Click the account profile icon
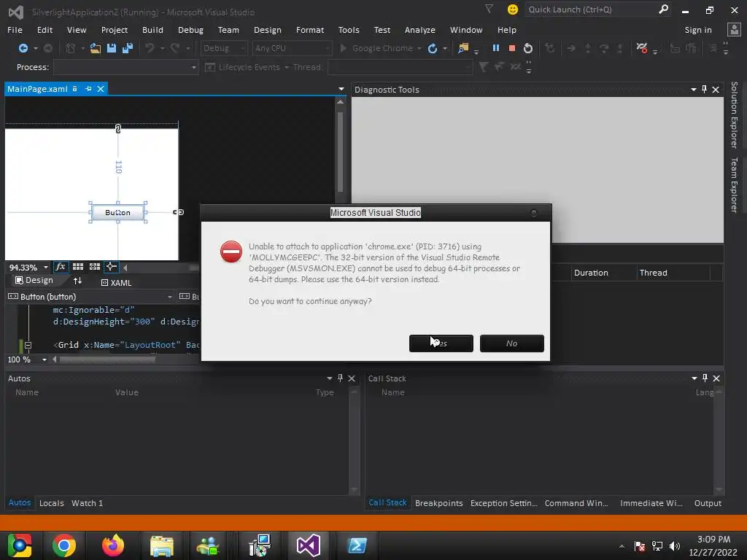 734,29
